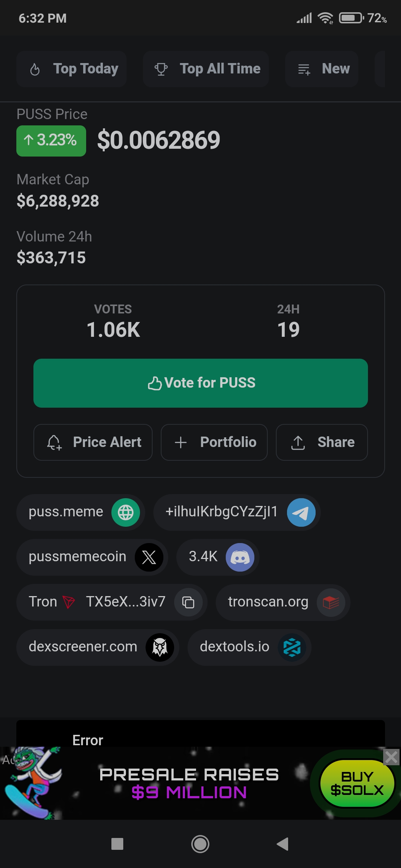Tap the copy contract address icon

pos(188,602)
